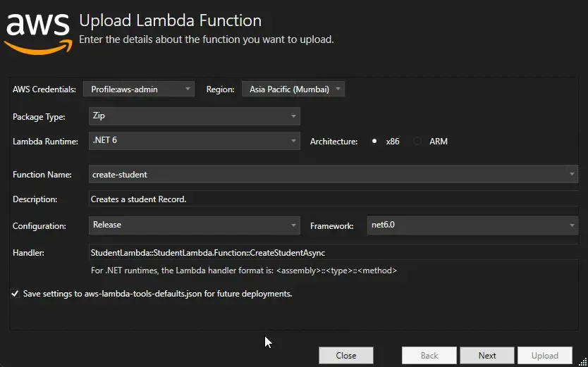Open the AWS Credentials profile dropdown
Viewport: 588px width, 367px height.
pyautogui.click(x=139, y=89)
